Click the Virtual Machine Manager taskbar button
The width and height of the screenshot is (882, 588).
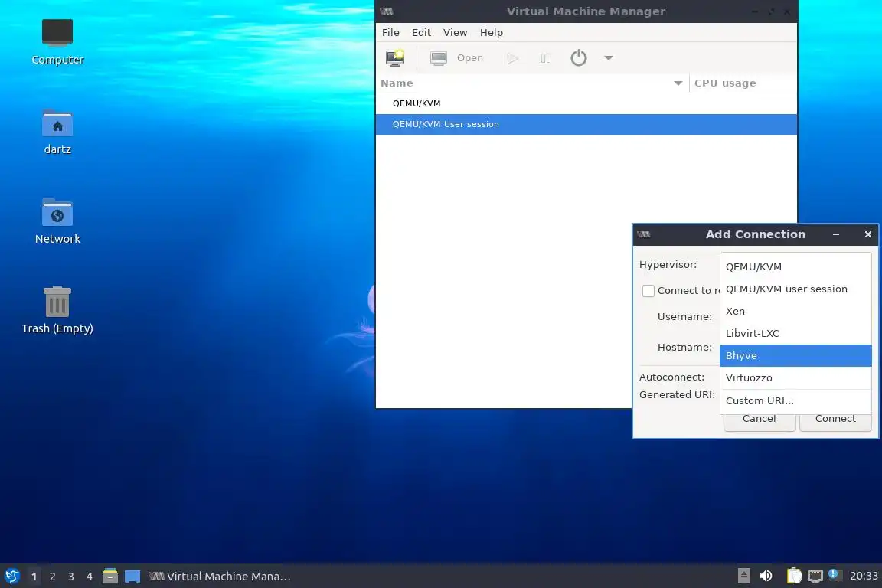tap(220, 577)
